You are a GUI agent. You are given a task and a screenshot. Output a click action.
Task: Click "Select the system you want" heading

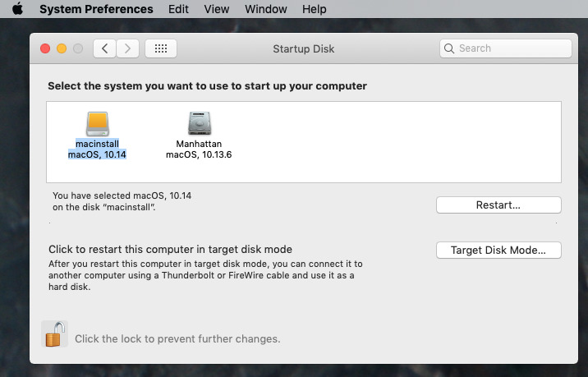click(x=207, y=86)
